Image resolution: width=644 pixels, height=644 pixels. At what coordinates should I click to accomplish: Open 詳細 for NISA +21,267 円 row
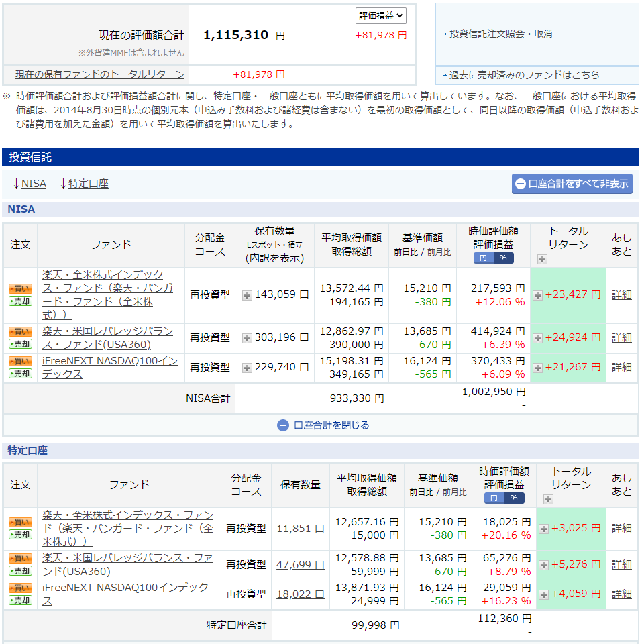pyautogui.click(x=621, y=368)
